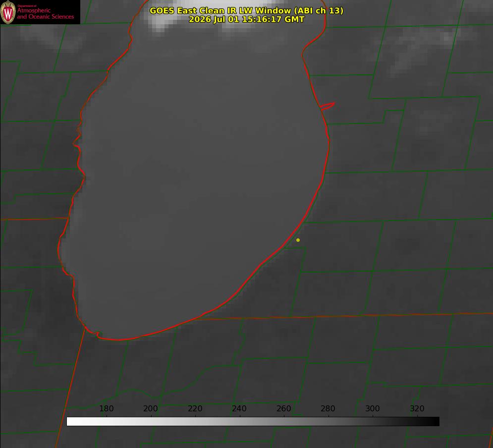Click the 280 colorbar tick label
The image size is (493, 448).
(328, 408)
